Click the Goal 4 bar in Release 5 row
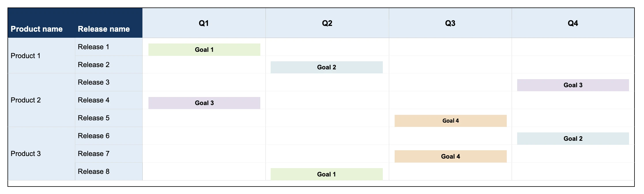 click(x=451, y=121)
